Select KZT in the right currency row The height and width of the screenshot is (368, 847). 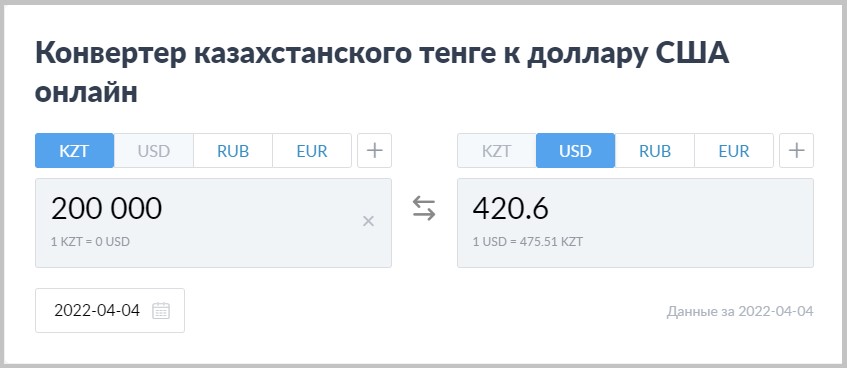pos(496,150)
